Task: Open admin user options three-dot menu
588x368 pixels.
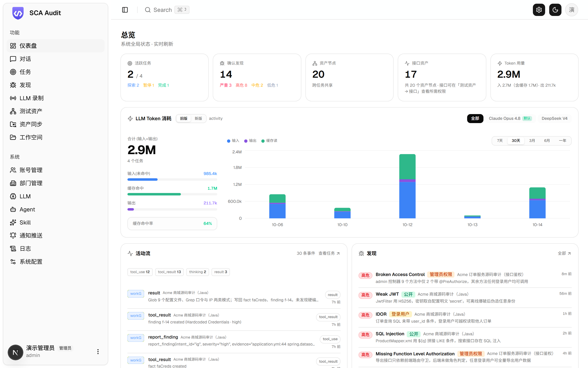Action: click(98, 352)
